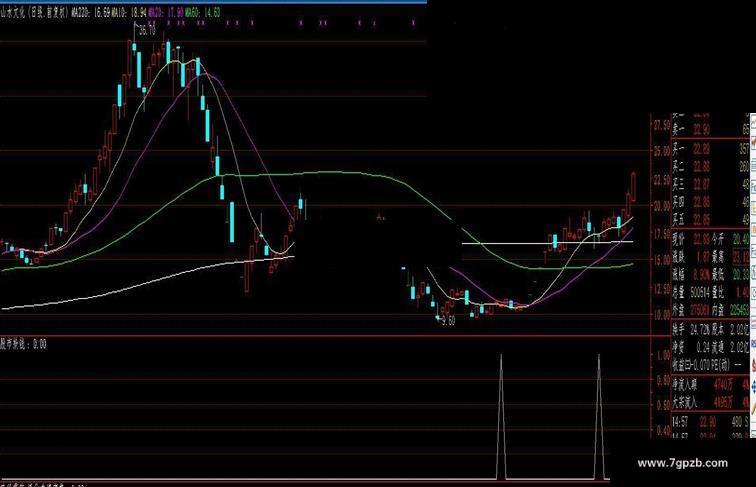Screen dimensions: 756x487
Task: Select the green MA60: 14.63 readout
Action: (202, 13)
